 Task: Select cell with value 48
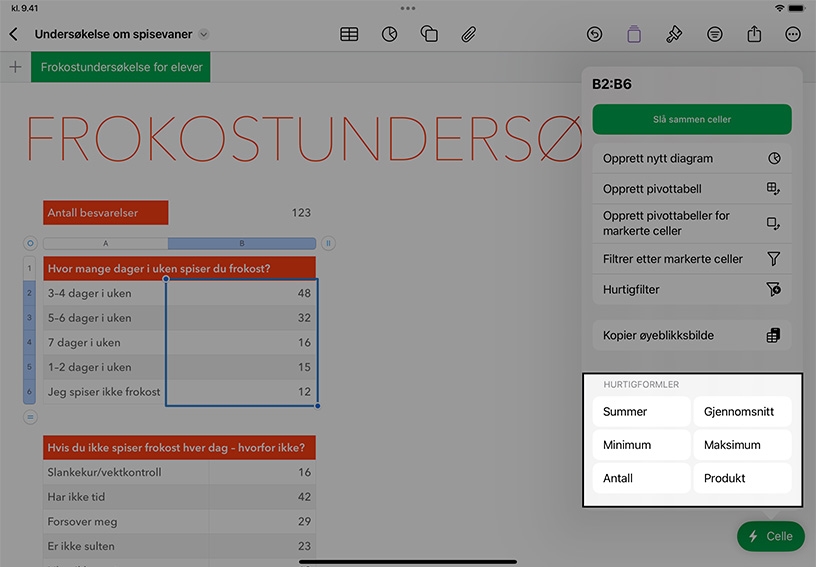[241, 293]
